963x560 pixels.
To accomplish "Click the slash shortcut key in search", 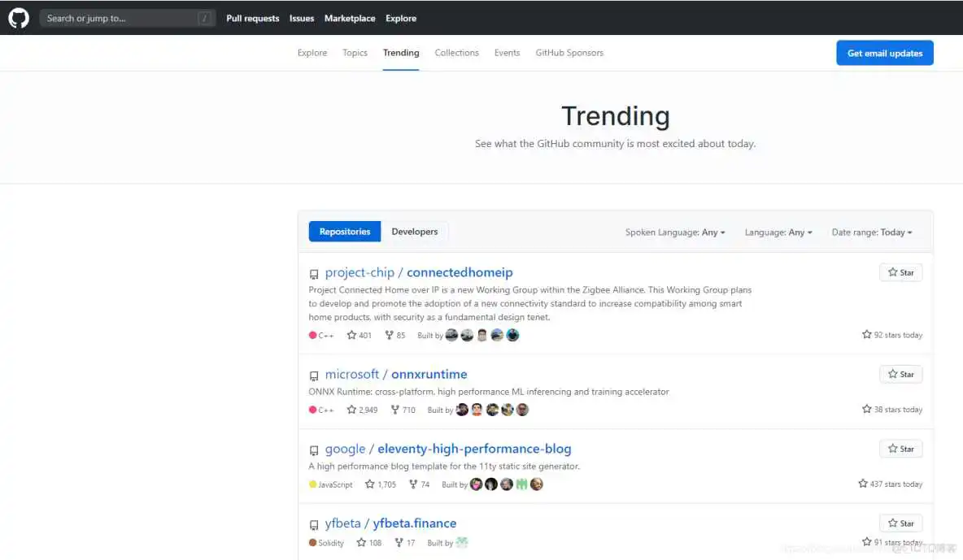I will pos(205,19).
